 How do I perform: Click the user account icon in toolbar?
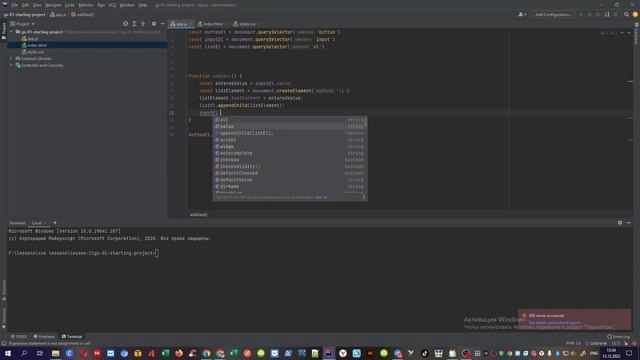pos(520,14)
